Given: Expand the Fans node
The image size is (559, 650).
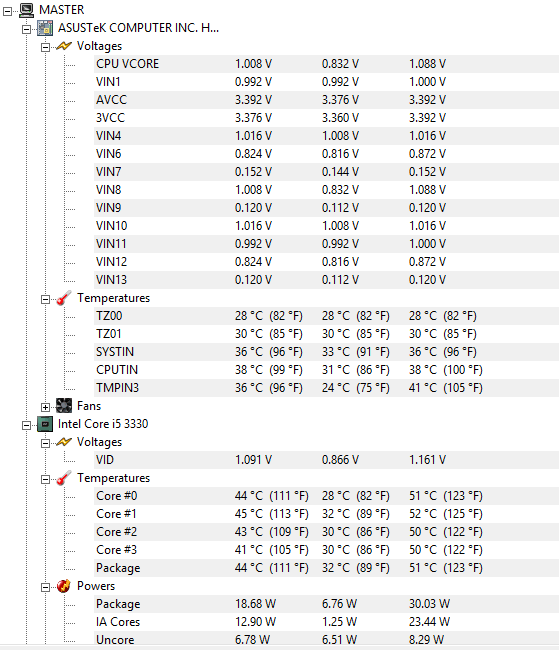Looking at the screenshot, I should coord(45,407).
